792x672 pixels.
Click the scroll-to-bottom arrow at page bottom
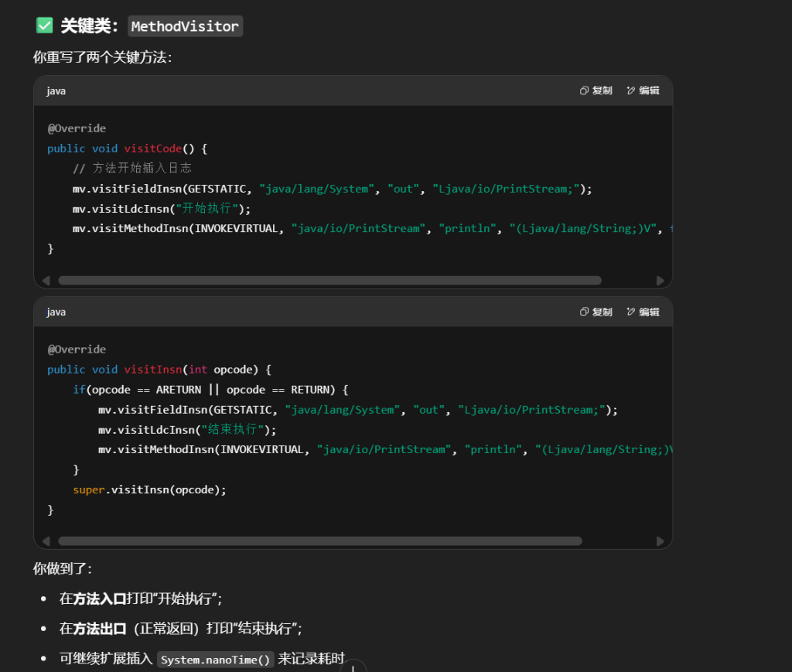[x=353, y=667]
